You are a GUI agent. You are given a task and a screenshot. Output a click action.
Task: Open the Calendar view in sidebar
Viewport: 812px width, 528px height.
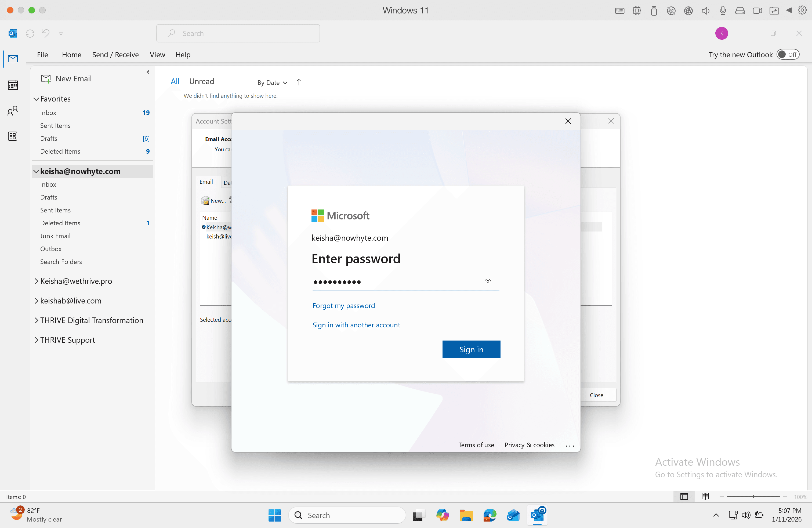[x=13, y=85]
